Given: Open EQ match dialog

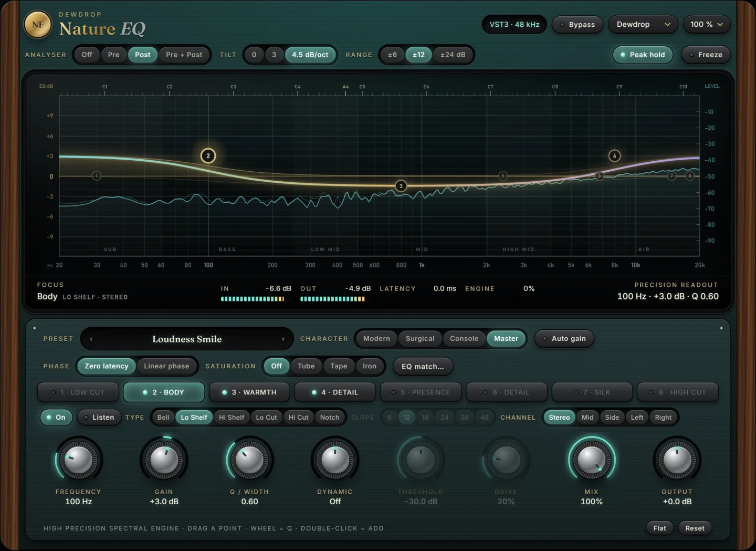Looking at the screenshot, I should point(423,367).
